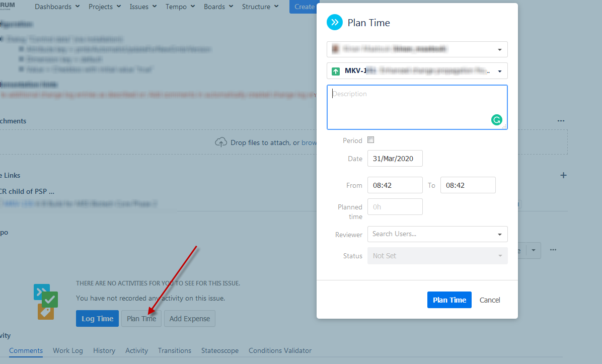This screenshot has width=602, height=364.
Task: Open the Tempo section three-dot menu
Action: pos(553,250)
